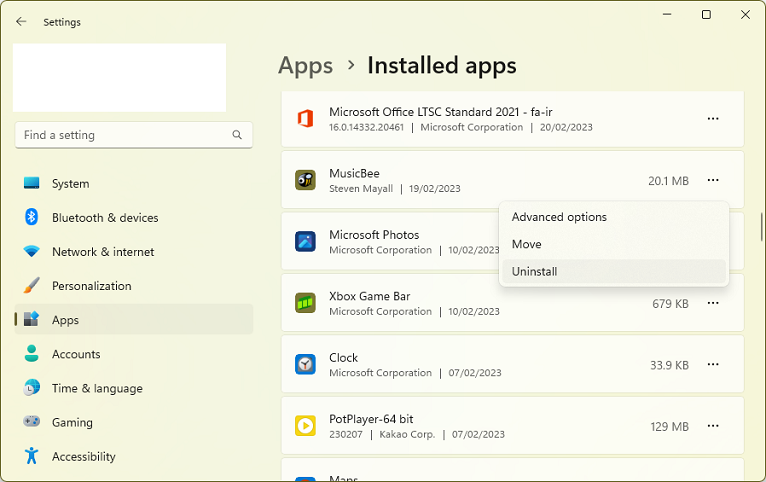Open the Accessibility figure icon
The image size is (766, 482).
coord(32,456)
